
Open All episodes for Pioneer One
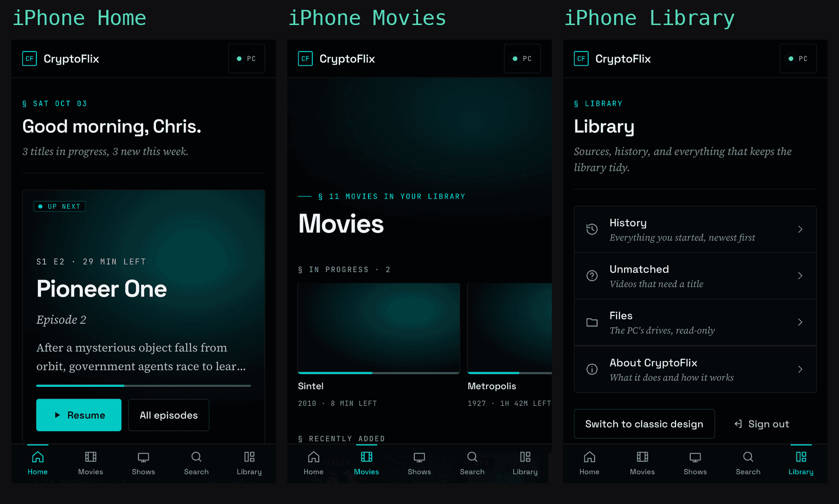click(169, 415)
